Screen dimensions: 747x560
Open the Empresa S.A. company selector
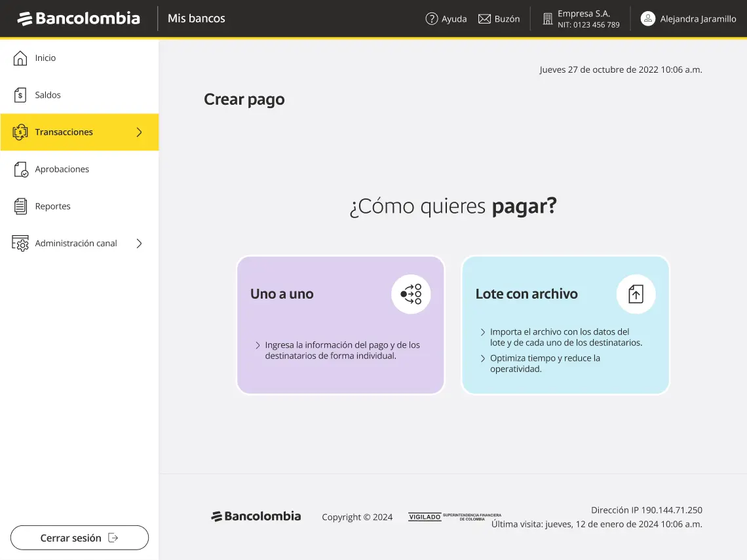(x=581, y=19)
